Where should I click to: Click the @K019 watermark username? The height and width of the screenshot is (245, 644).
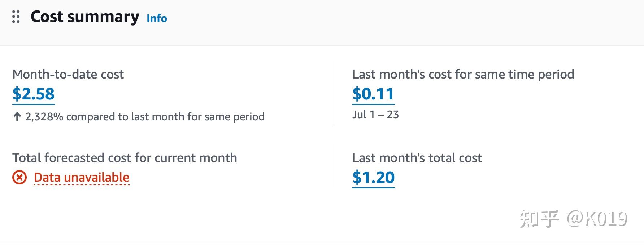coord(597,219)
